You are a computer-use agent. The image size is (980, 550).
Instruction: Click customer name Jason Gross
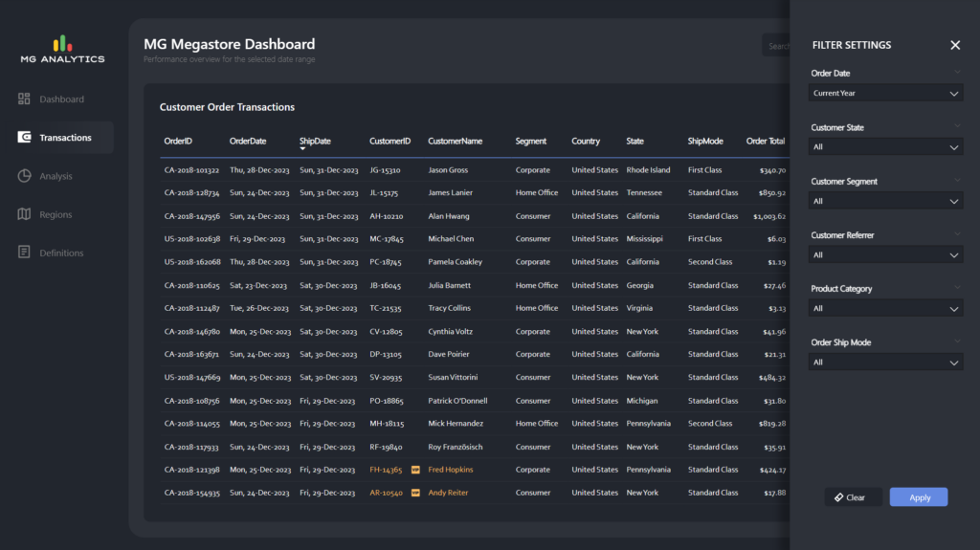tap(448, 170)
